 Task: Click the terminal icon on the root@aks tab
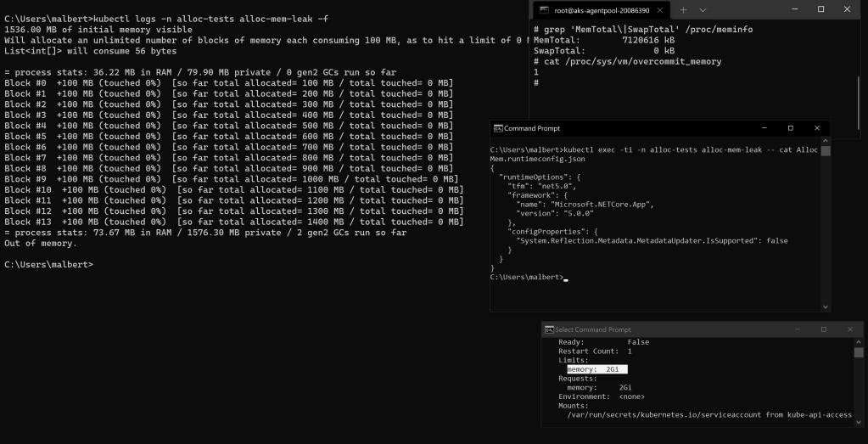[543, 9]
